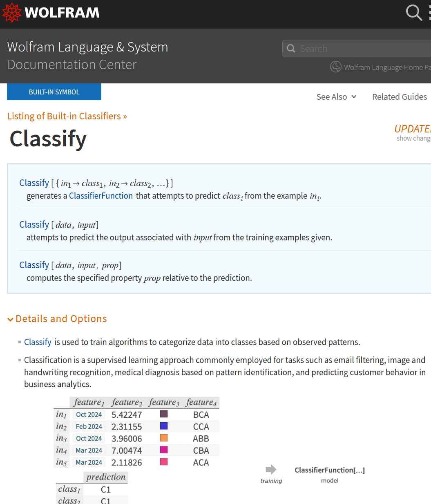Open the ClassifierFunction documentation link

click(x=101, y=196)
